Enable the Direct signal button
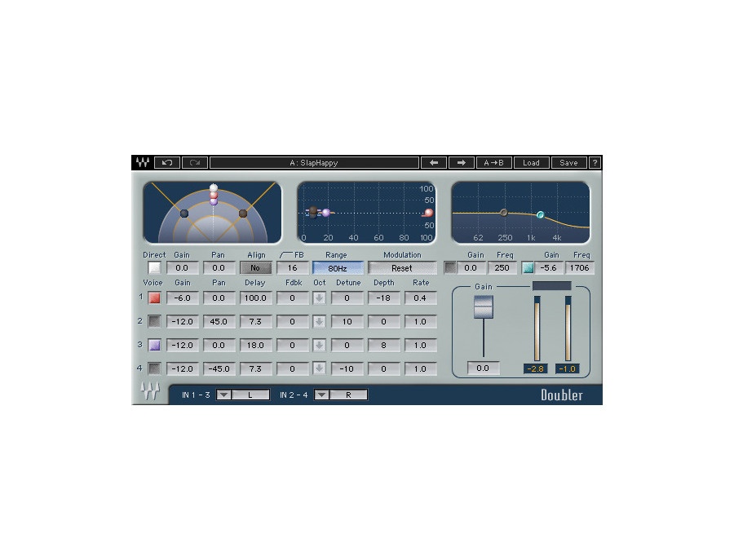 153,267
